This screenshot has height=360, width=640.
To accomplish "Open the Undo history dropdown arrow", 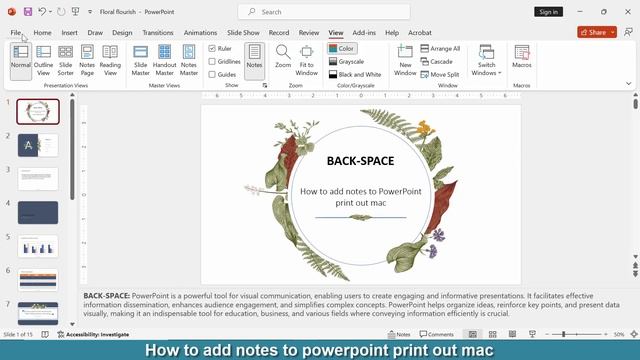I will (51, 12).
